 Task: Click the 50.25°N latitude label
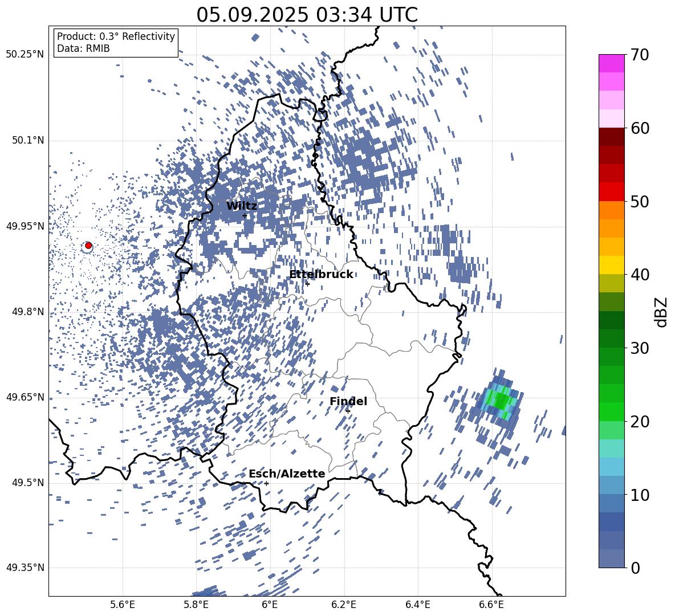click(25, 55)
